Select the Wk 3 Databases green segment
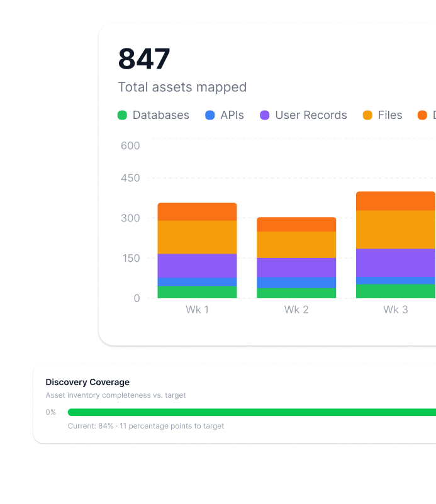This screenshot has height=504, width=436. pyautogui.click(x=396, y=291)
